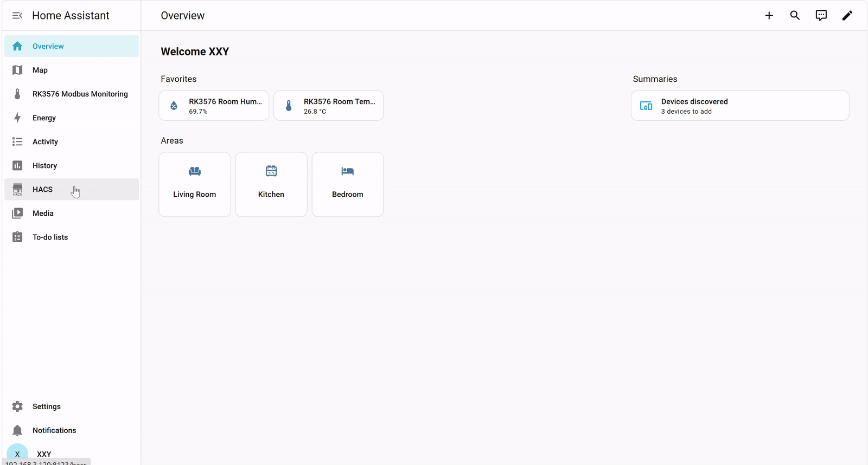Image resolution: width=868 pixels, height=465 pixels.
Task: Open the Bedroom area label
Action: coord(348,194)
